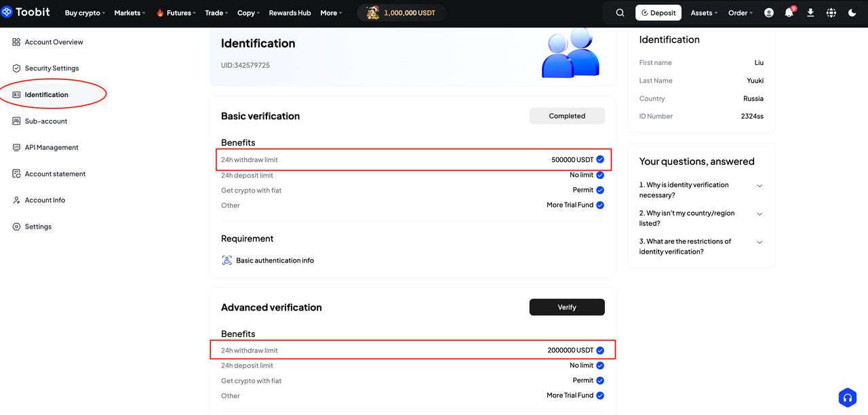Open Account Overview page
Viewport: 868px width, 415px height.
point(54,42)
